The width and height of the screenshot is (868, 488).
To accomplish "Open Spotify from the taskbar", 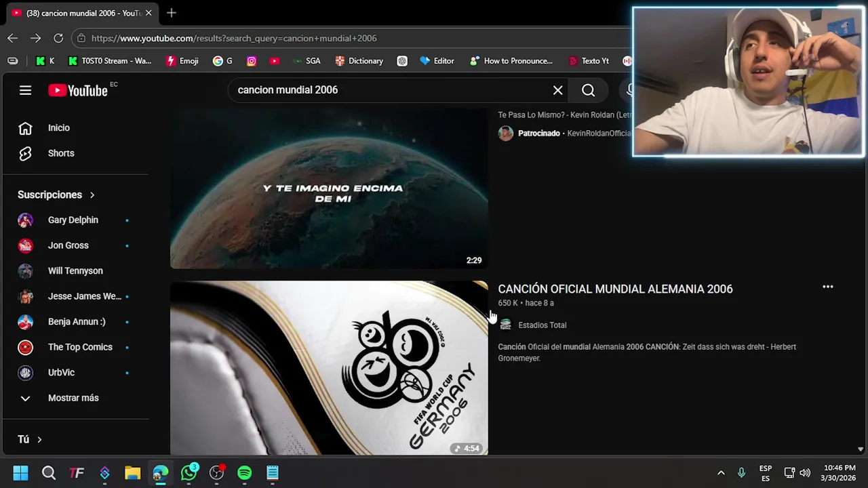I will (244, 472).
